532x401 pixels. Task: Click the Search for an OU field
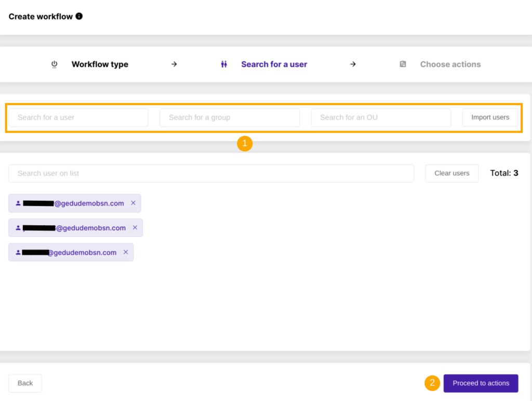(x=381, y=118)
